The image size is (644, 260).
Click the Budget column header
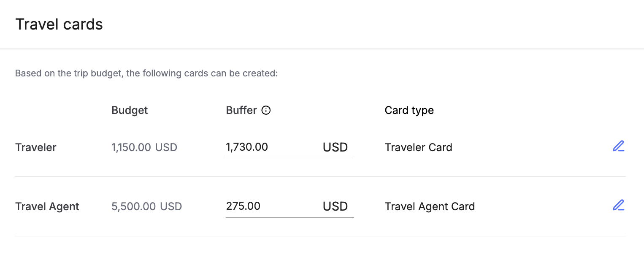coord(130,111)
